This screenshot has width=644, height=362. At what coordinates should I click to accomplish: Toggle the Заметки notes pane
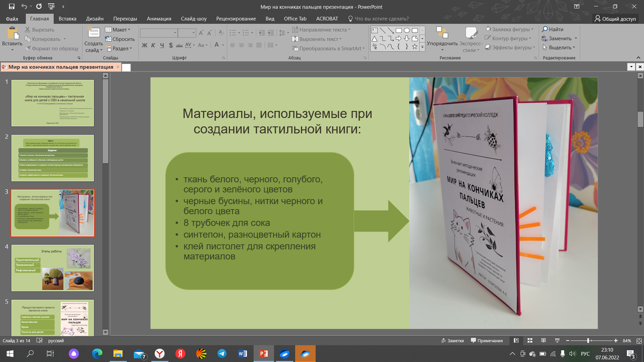coord(452,341)
